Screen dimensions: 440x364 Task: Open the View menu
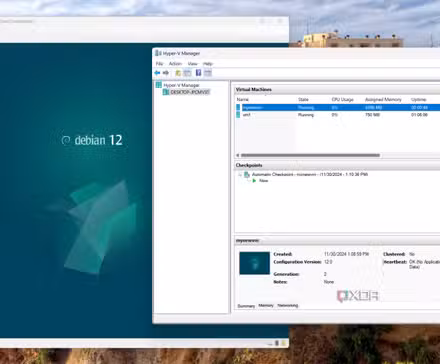coord(192,63)
